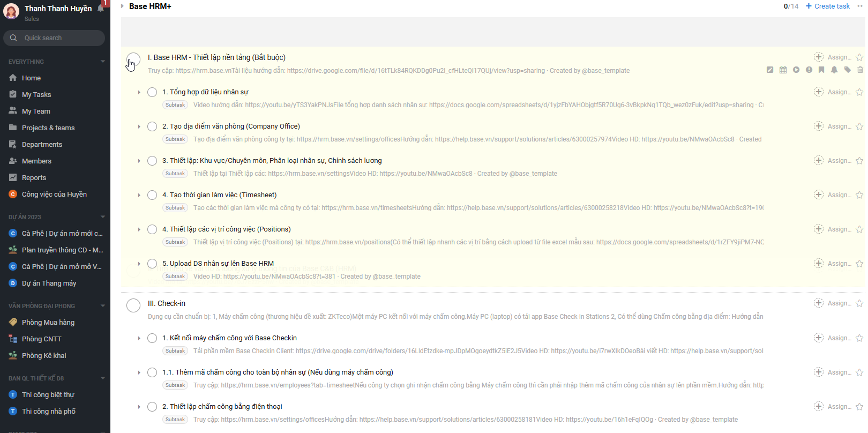Mark 'Thiết lập các vị trí công việc' done
The height and width of the screenshot is (433, 868).
(152, 229)
